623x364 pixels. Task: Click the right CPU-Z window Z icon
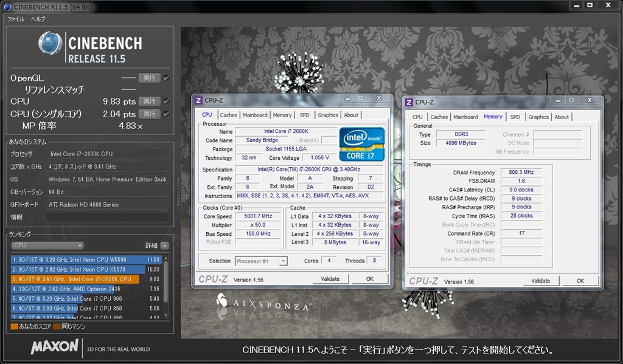409,103
